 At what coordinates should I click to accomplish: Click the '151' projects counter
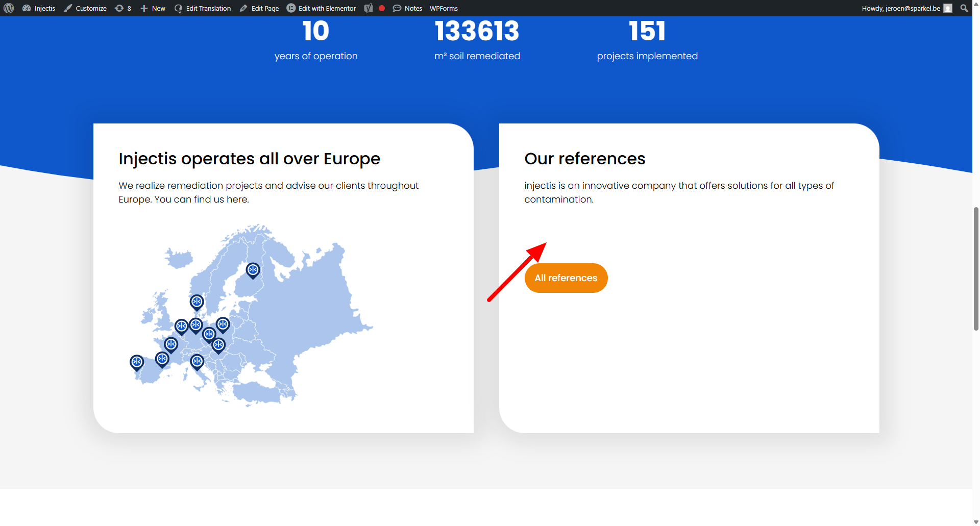(647, 31)
